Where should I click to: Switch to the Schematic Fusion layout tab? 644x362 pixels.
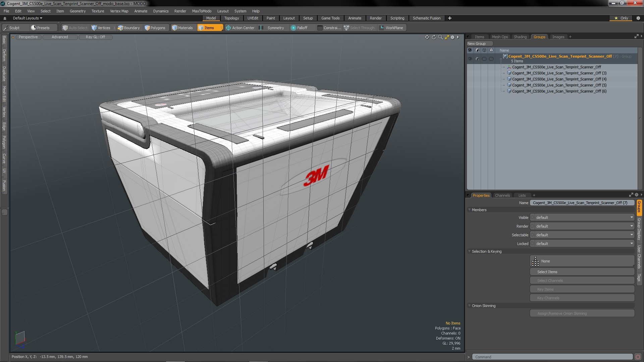(427, 18)
